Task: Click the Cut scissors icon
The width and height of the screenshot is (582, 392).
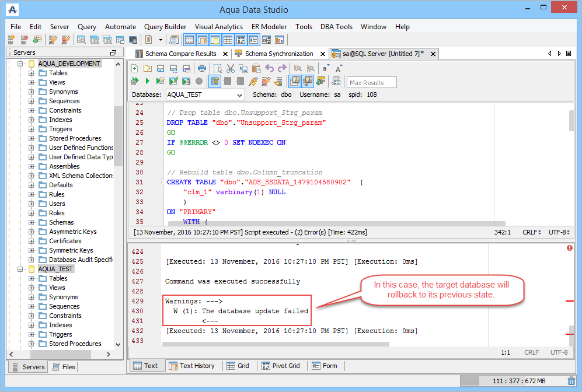Action: pyautogui.click(x=231, y=68)
